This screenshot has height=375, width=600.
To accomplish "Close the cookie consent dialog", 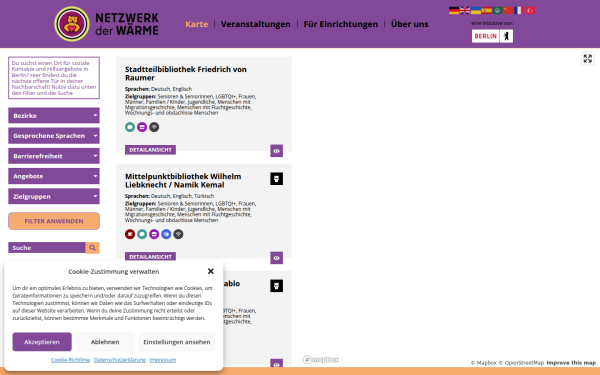I will [x=210, y=271].
